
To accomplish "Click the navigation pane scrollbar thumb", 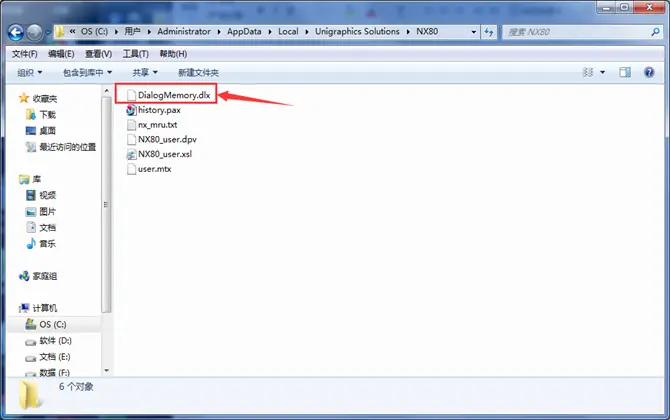I will (x=106, y=205).
